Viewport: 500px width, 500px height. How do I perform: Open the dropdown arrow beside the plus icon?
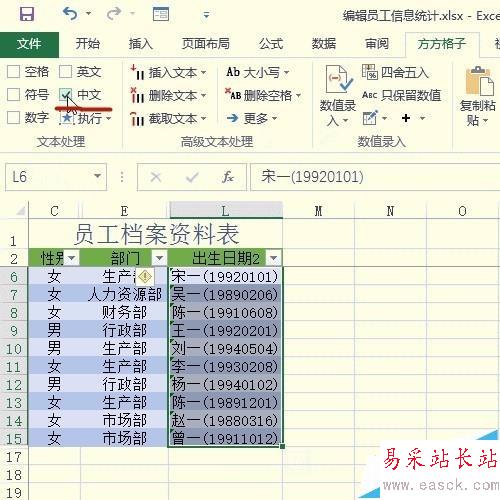[x=422, y=118]
